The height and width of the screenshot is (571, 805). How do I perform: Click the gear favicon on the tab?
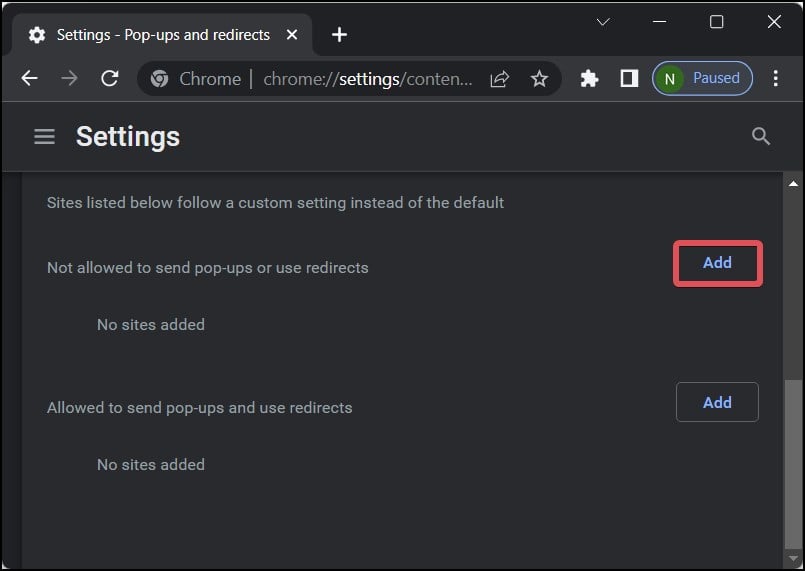[x=36, y=35]
